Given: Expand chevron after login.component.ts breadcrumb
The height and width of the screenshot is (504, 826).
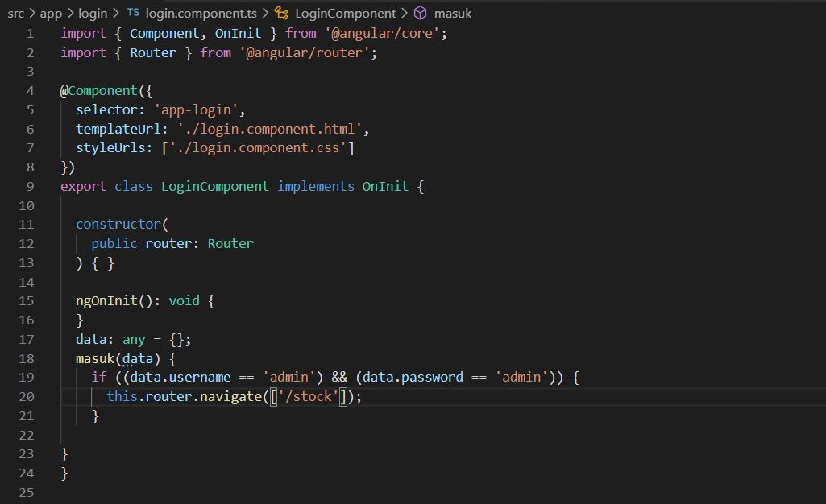Looking at the screenshot, I should pyautogui.click(x=265, y=13).
